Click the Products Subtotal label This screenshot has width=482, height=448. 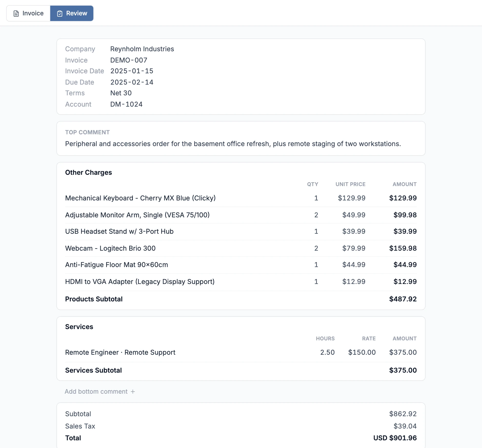click(94, 299)
